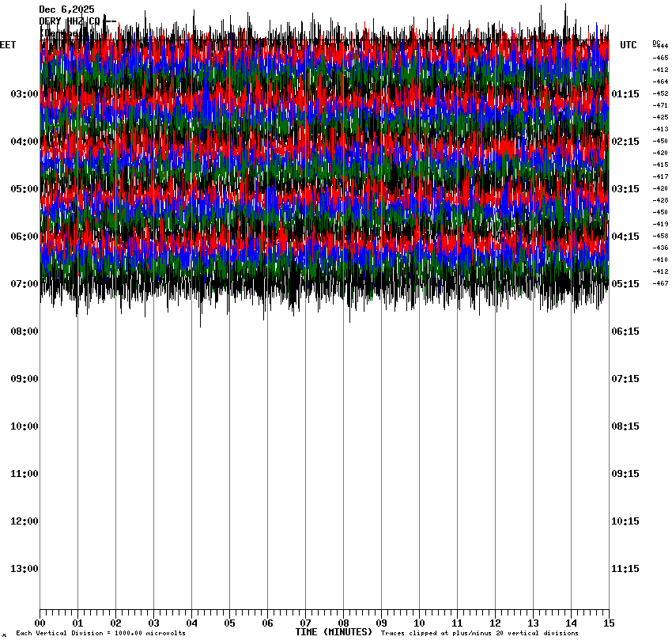Click the Dec 6, 2025 date header
This screenshot has width=672, height=644.
pos(66,9)
